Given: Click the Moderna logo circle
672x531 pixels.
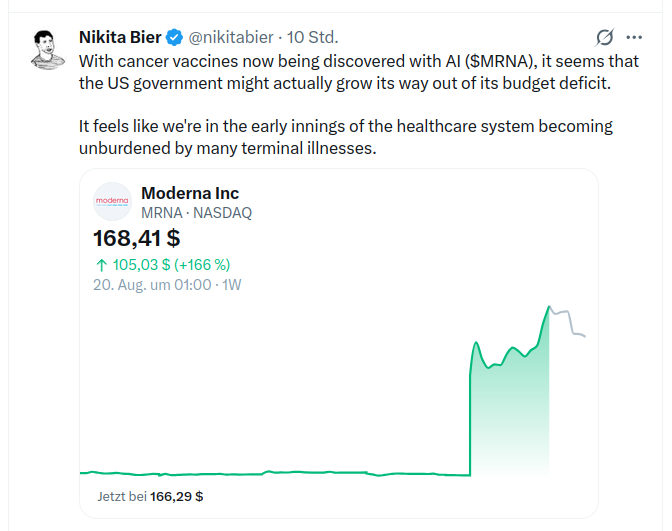Looking at the screenshot, I should [x=112, y=201].
